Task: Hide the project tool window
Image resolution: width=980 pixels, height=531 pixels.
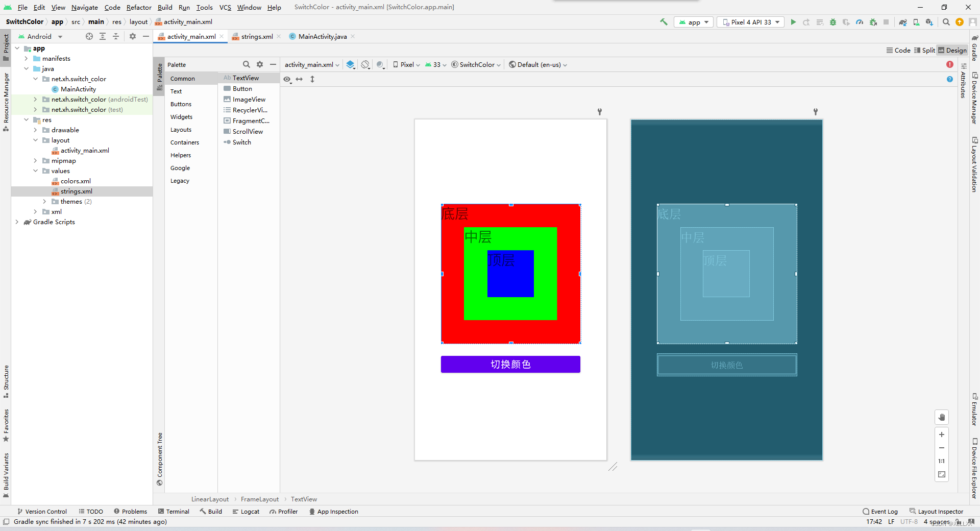Action: tap(146, 36)
